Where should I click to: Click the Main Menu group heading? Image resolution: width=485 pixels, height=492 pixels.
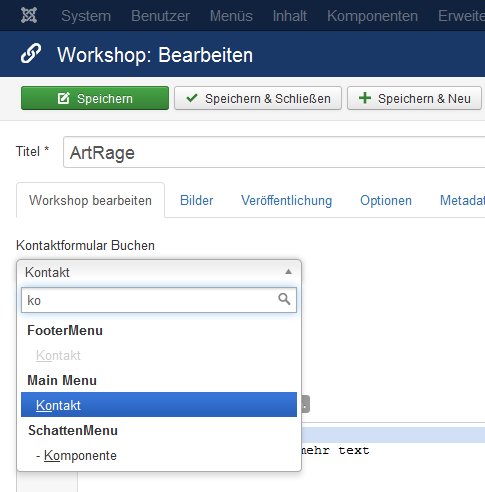point(62,380)
